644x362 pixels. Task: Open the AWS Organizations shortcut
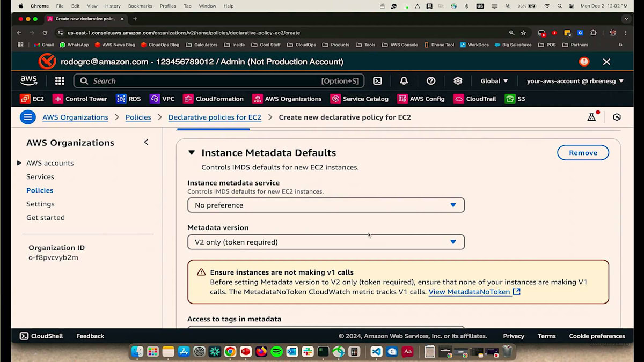(x=287, y=99)
